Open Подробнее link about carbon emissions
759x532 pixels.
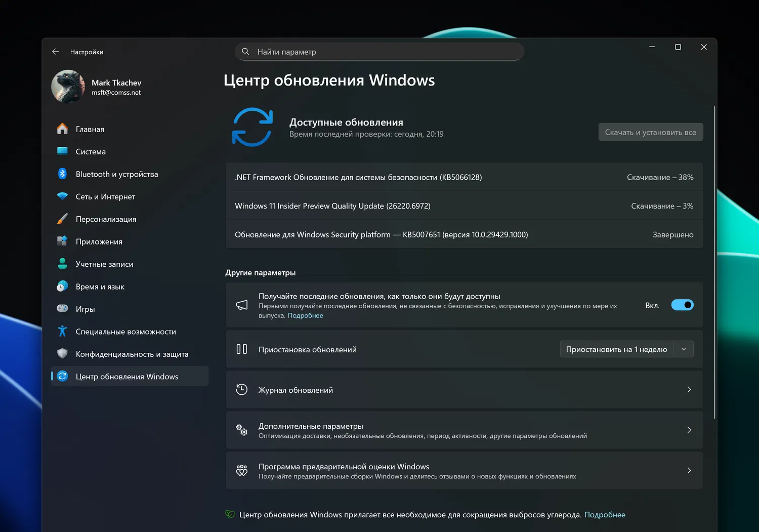(605, 514)
